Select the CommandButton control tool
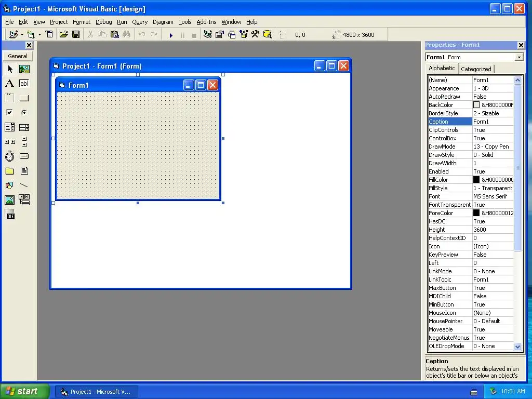The image size is (532, 399). tap(24, 98)
